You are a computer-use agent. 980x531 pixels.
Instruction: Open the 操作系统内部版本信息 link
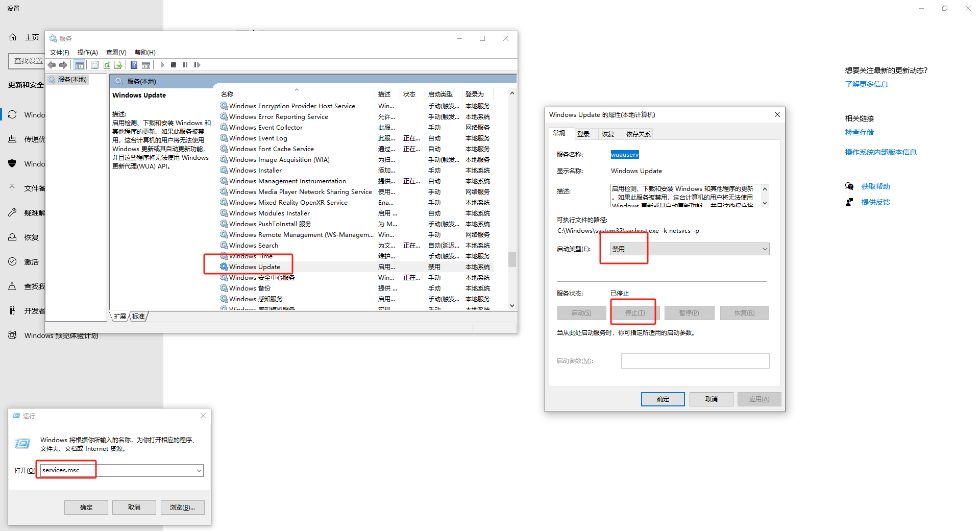pos(881,152)
